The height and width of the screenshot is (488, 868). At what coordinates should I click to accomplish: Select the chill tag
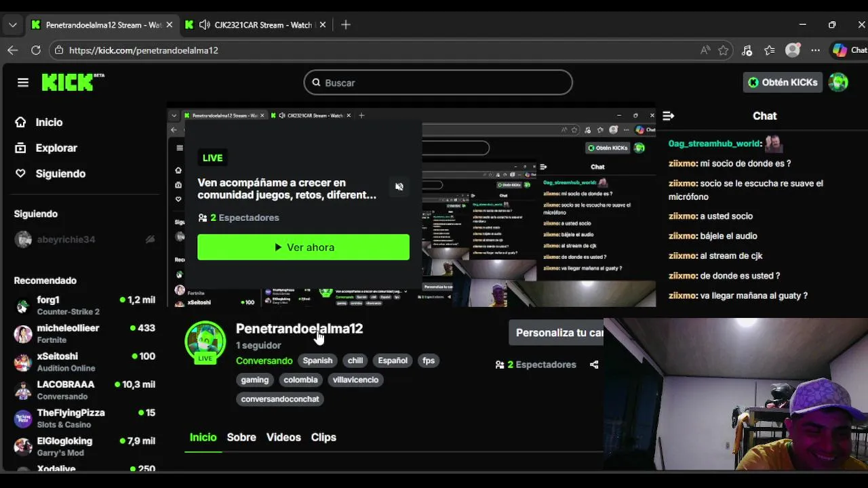[355, 361]
